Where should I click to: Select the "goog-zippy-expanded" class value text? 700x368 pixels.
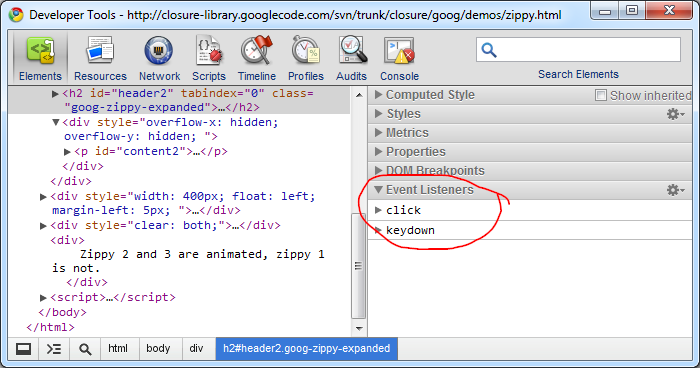tap(138, 108)
